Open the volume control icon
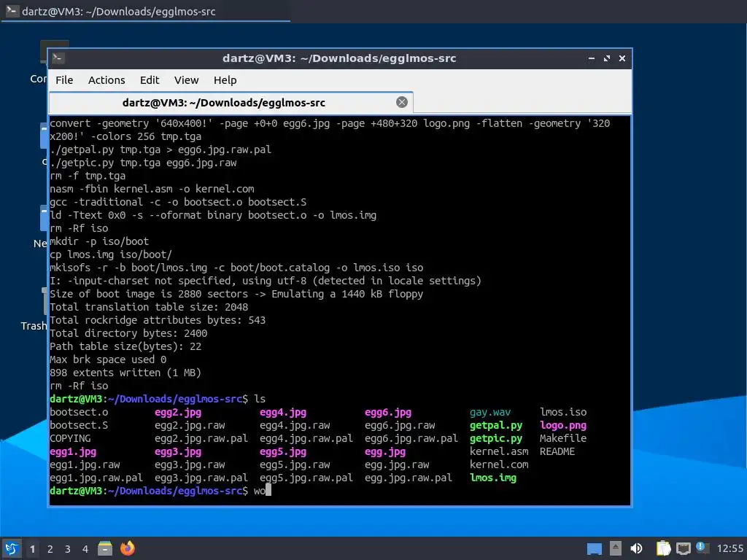This screenshot has height=560, width=747. 636,548
